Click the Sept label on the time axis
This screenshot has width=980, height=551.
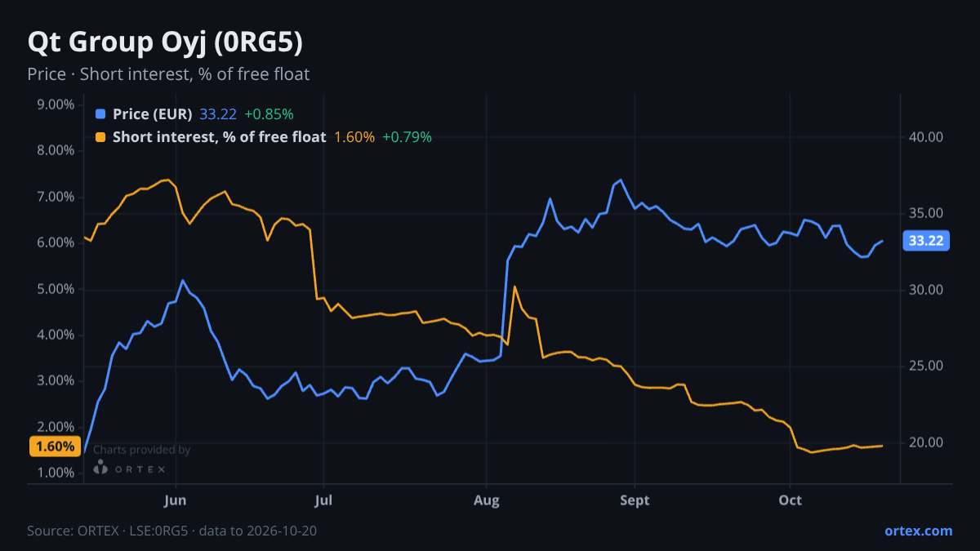(x=635, y=500)
